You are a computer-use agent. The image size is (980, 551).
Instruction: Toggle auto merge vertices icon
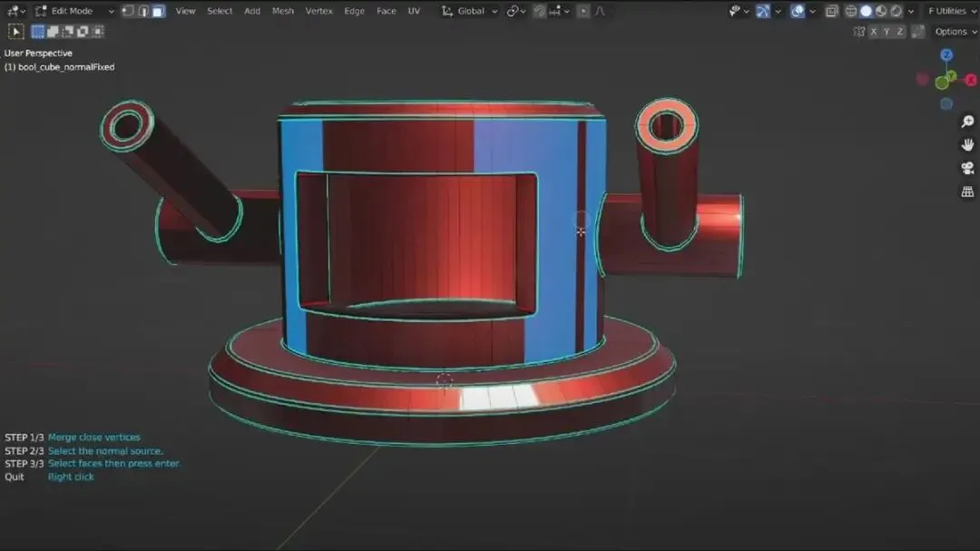pos(917,31)
